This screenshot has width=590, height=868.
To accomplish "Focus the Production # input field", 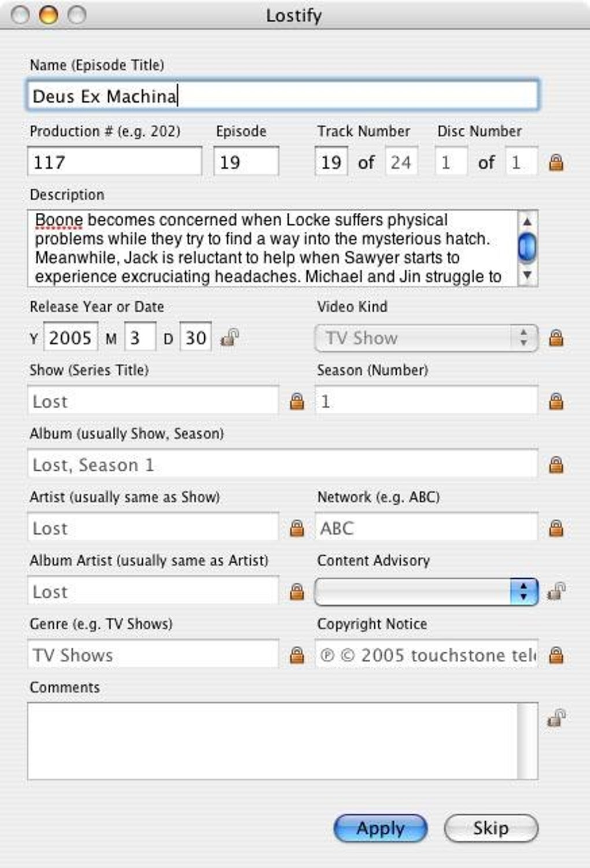I will [x=115, y=162].
